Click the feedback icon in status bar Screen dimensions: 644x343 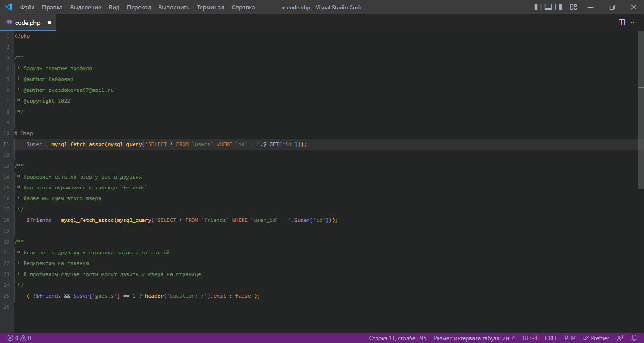tap(620, 338)
